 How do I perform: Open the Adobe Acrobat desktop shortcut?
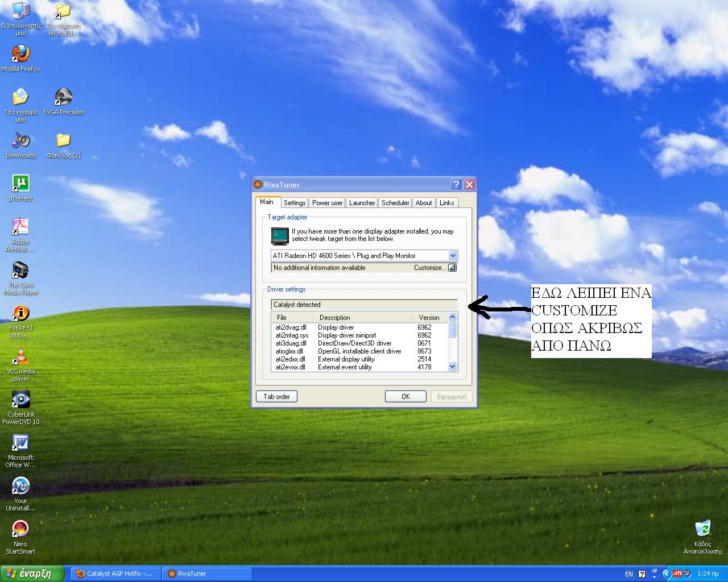pyautogui.click(x=20, y=235)
